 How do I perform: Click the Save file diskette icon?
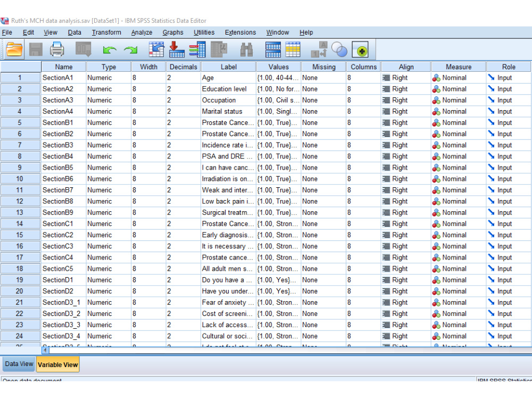coord(36,49)
